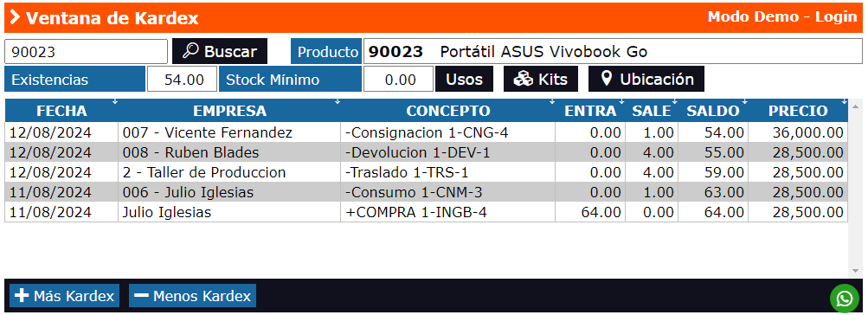This screenshot has height=315, width=868.
Task: Click the Menos Kardex minus button
Action: point(193,296)
